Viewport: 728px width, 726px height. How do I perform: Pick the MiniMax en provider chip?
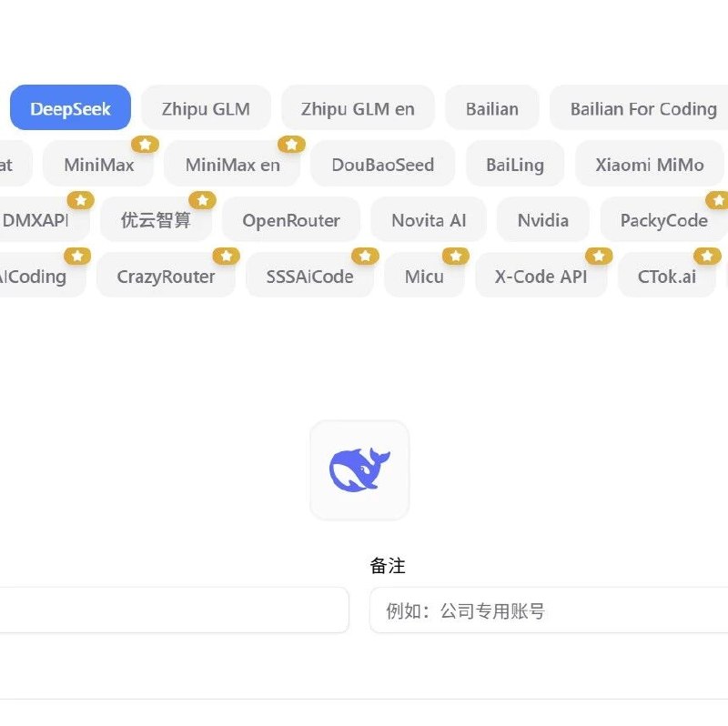click(x=232, y=164)
